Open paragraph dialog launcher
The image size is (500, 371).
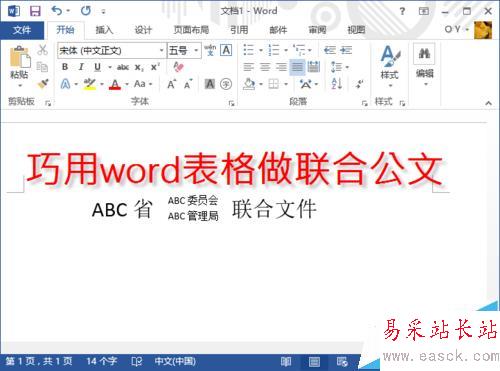[x=364, y=104]
